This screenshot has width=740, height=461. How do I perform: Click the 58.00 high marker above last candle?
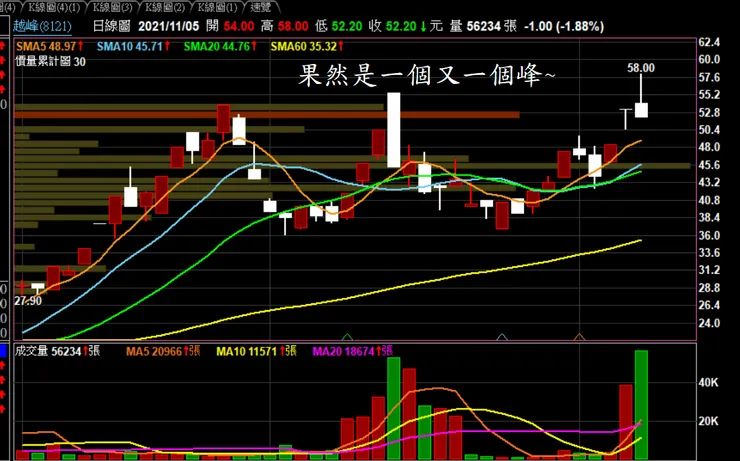pyautogui.click(x=641, y=68)
